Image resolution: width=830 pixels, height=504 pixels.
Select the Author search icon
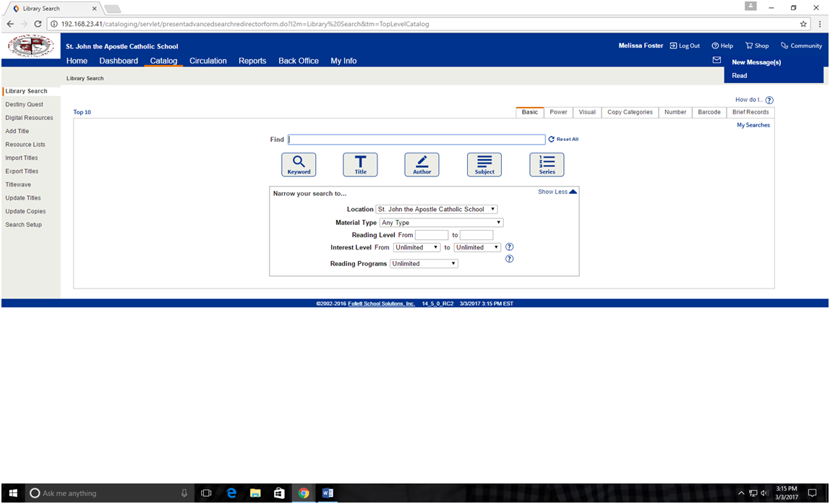click(x=422, y=164)
